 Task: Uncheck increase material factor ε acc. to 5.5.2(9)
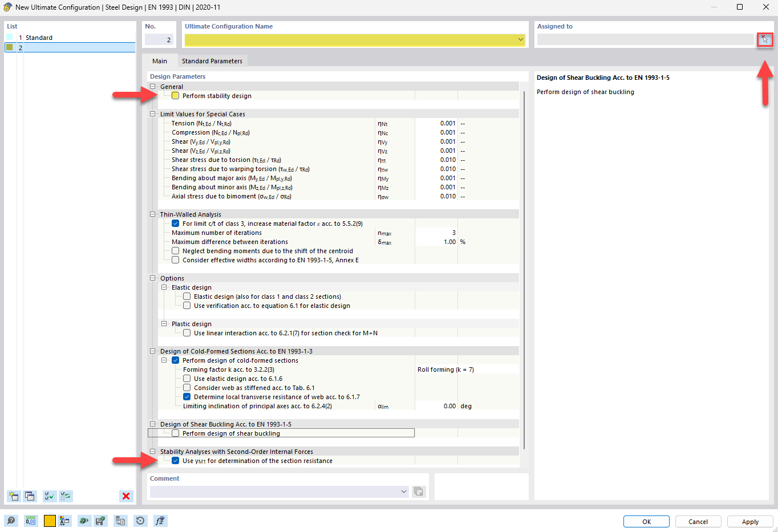click(175, 224)
